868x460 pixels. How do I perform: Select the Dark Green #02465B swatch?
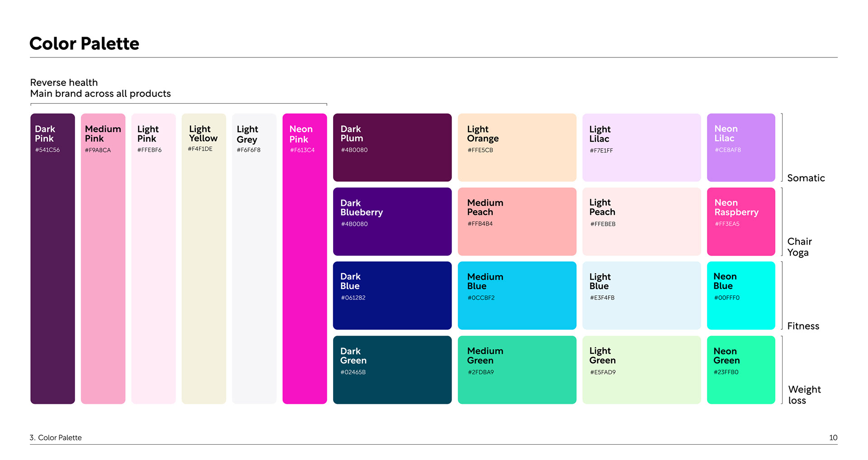(392, 370)
